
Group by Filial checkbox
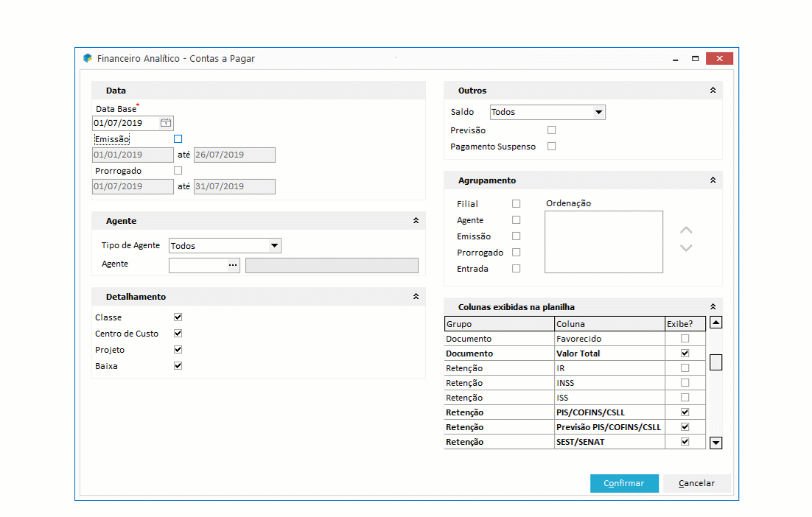tap(517, 203)
